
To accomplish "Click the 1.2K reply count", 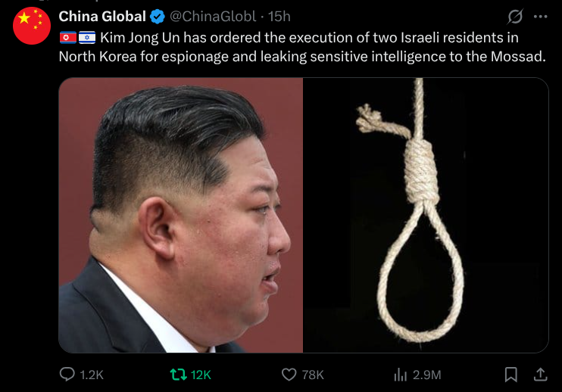I will click(92, 375).
